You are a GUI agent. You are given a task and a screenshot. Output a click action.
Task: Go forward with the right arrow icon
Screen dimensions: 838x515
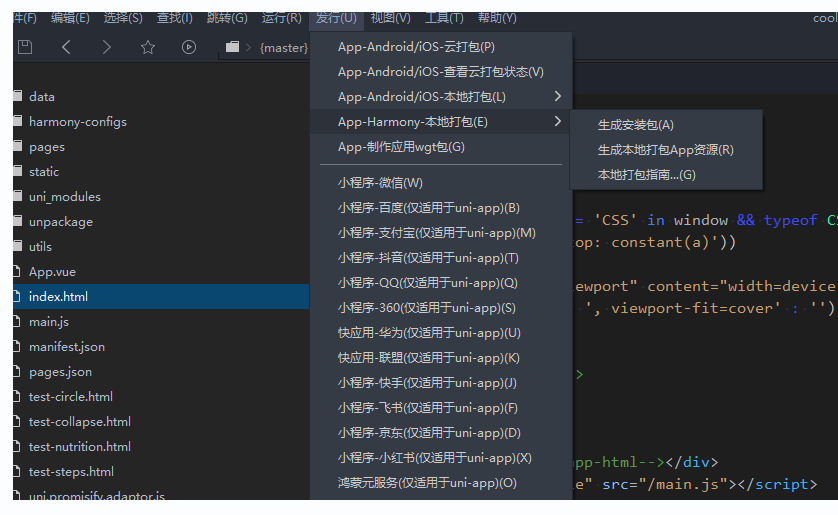click(x=107, y=47)
